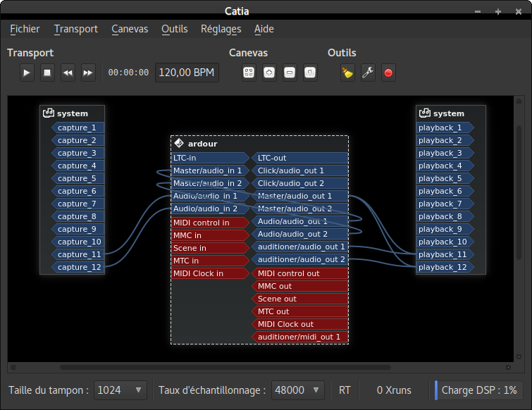Viewport: 532px width, 410px height.
Task: Click the rewind transport button
Action: pyautogui.click(x=68, y=73)
